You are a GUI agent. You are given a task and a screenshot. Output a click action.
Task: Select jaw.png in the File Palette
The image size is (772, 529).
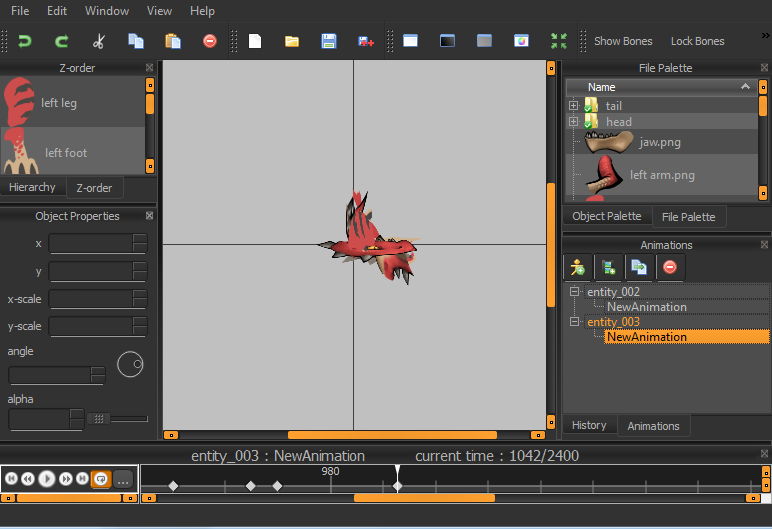tap(661, 142)
